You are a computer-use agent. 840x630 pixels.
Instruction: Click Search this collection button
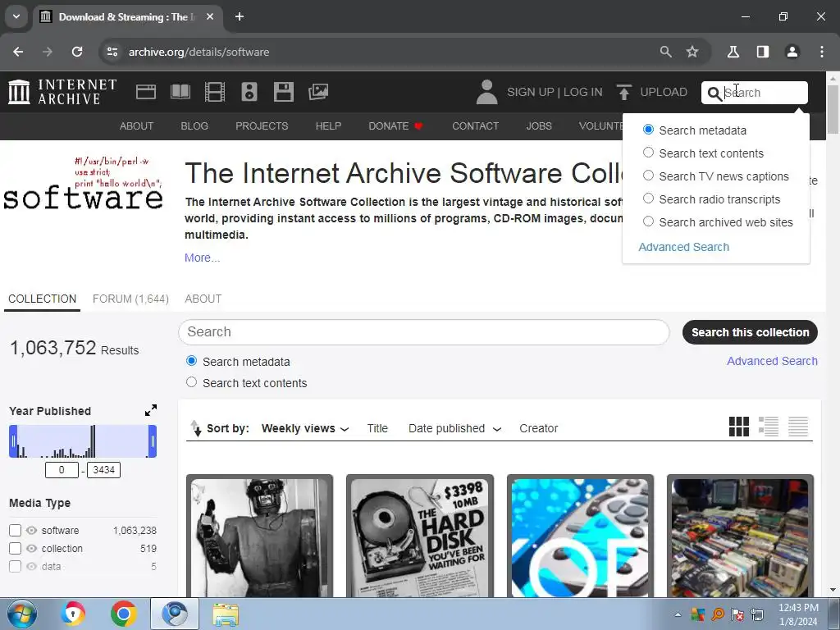pos(750,332)
